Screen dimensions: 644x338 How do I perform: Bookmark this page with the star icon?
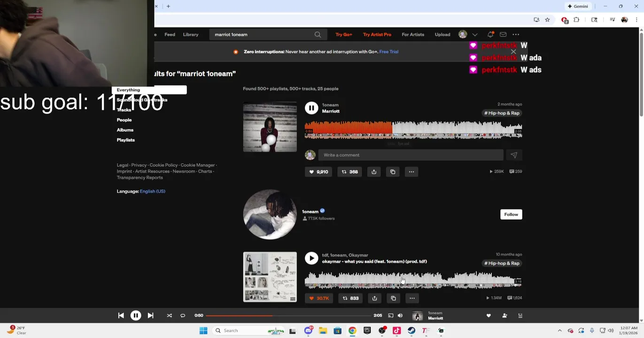tap(547, 20)
